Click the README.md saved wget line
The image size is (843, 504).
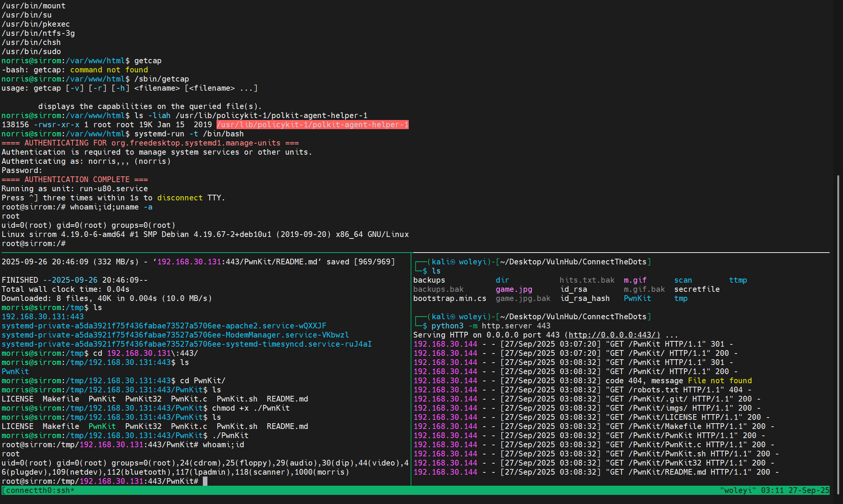tap(198, 262)
